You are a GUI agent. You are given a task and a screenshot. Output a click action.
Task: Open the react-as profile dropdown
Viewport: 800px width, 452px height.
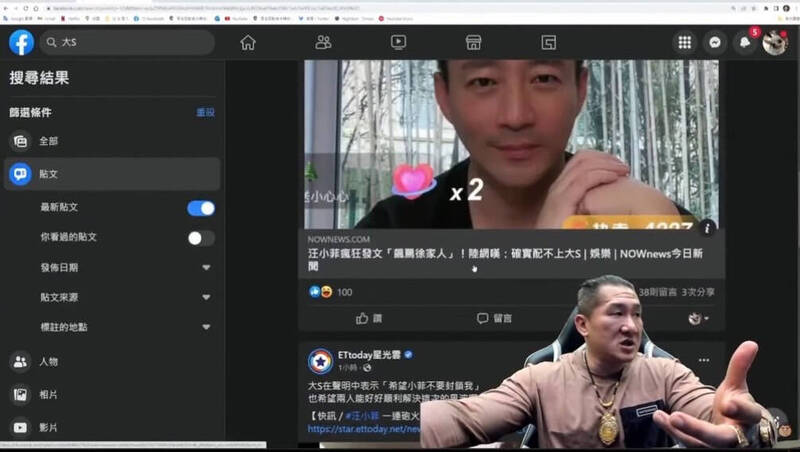pyautogui.click(x=698, y=318)
